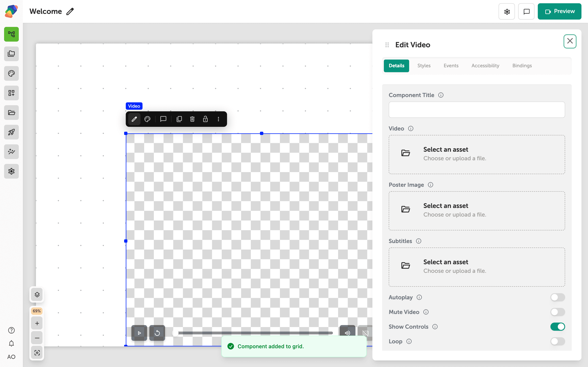Click the pencil icon next to Welcome

coord(70,11)
